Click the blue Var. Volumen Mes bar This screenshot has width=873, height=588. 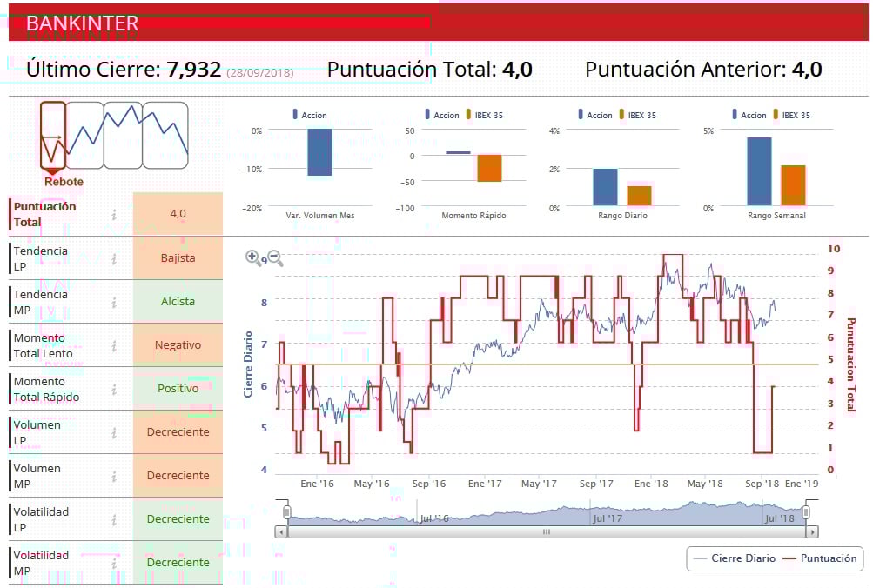[x=319, y=152]
